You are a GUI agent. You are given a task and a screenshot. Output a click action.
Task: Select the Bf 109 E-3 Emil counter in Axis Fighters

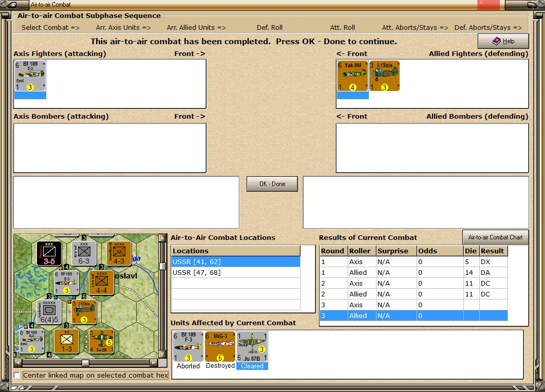click(30, 76)
